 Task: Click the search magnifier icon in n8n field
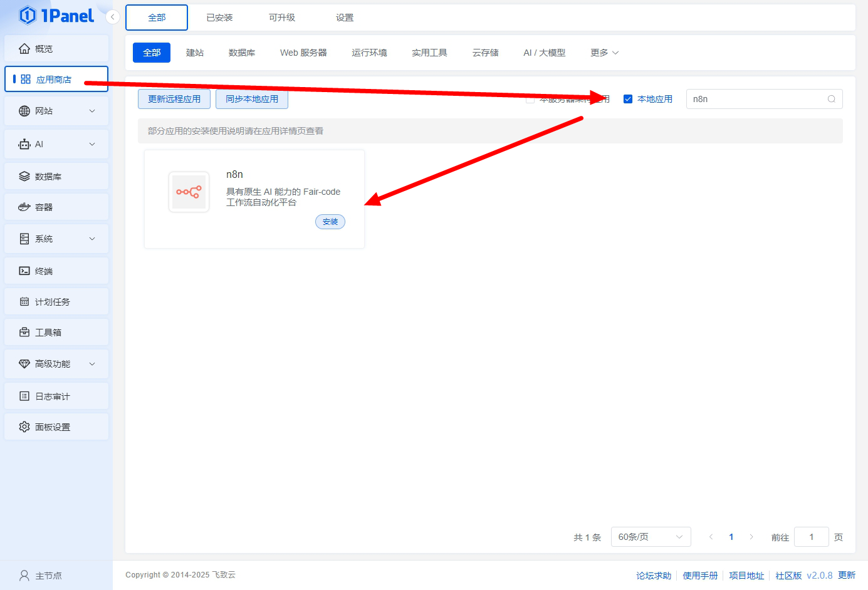coord(832,99)
